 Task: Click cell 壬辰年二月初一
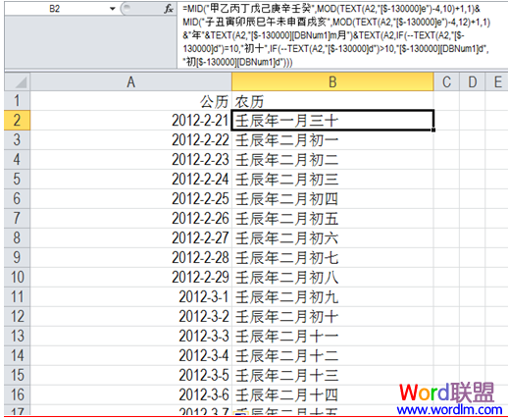click(x=332, y=140)
